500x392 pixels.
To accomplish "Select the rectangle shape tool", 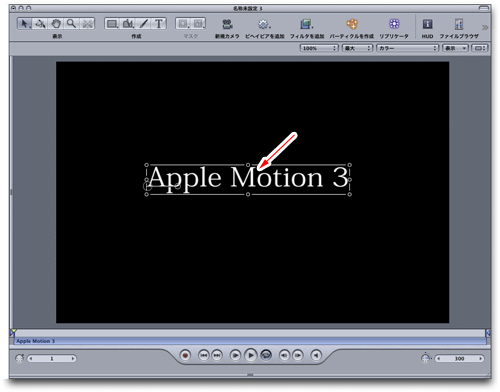I will click(x=112, y=24).
